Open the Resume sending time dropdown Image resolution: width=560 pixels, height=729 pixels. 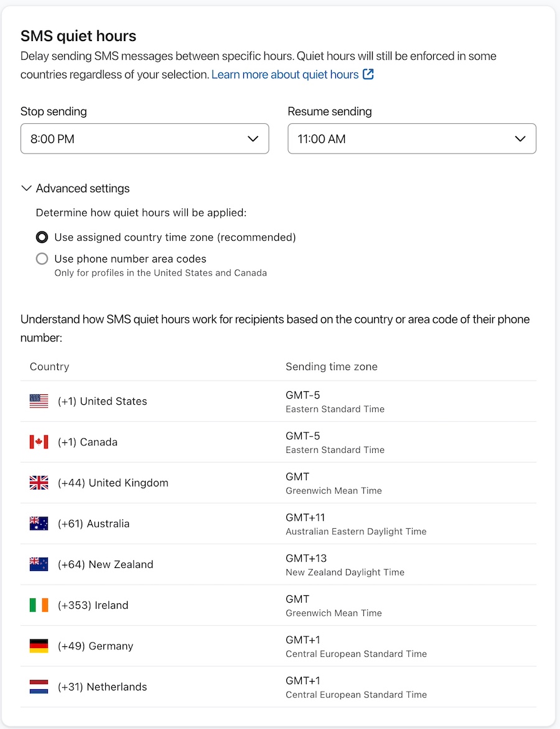point(520,139)
